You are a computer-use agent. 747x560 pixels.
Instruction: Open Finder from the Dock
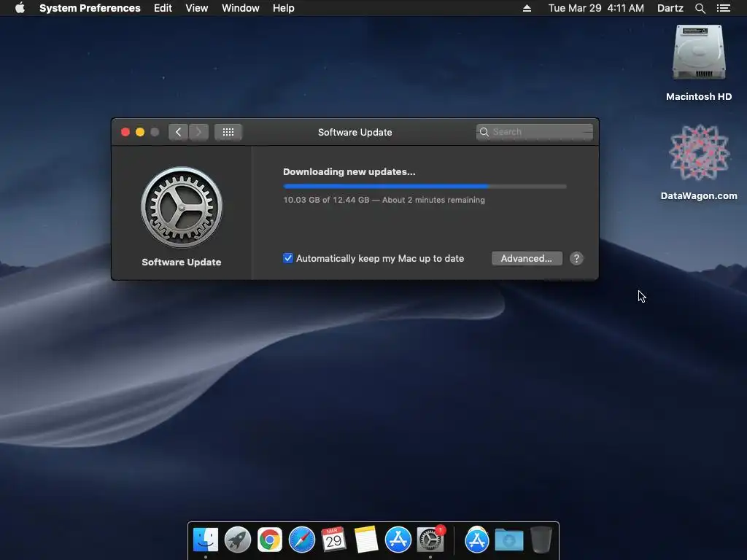tap(205, 540)
